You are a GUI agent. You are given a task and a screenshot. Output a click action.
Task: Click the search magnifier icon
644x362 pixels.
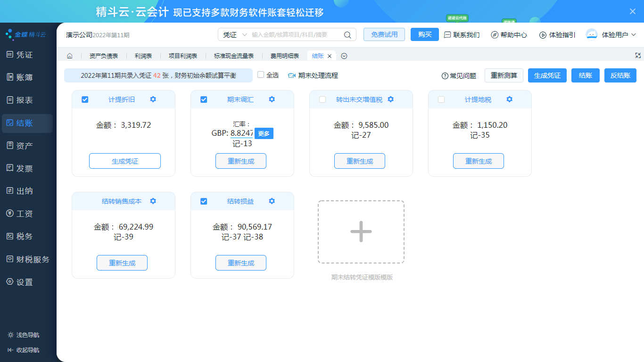click(347, 35)
